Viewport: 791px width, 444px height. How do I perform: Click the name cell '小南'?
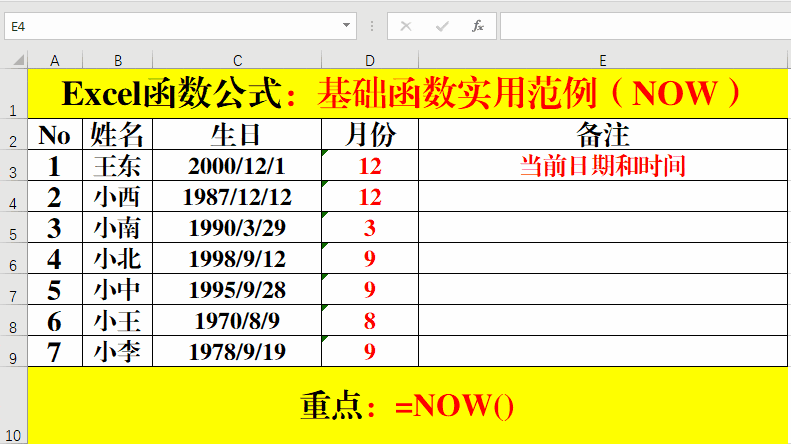pos(118,228)
